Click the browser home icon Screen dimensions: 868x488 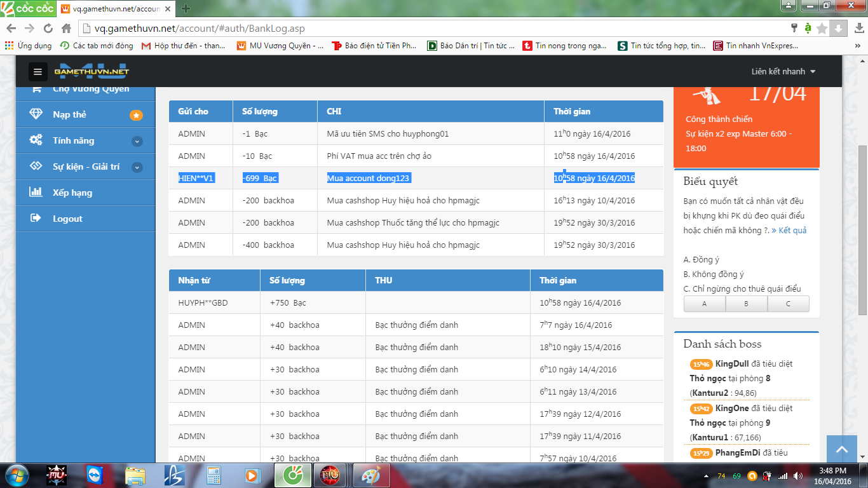point(66,29)
